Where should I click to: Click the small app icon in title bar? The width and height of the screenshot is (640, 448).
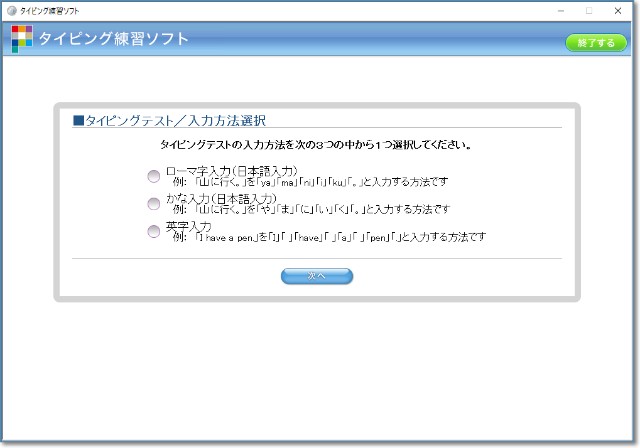click(x=11, y=10)
